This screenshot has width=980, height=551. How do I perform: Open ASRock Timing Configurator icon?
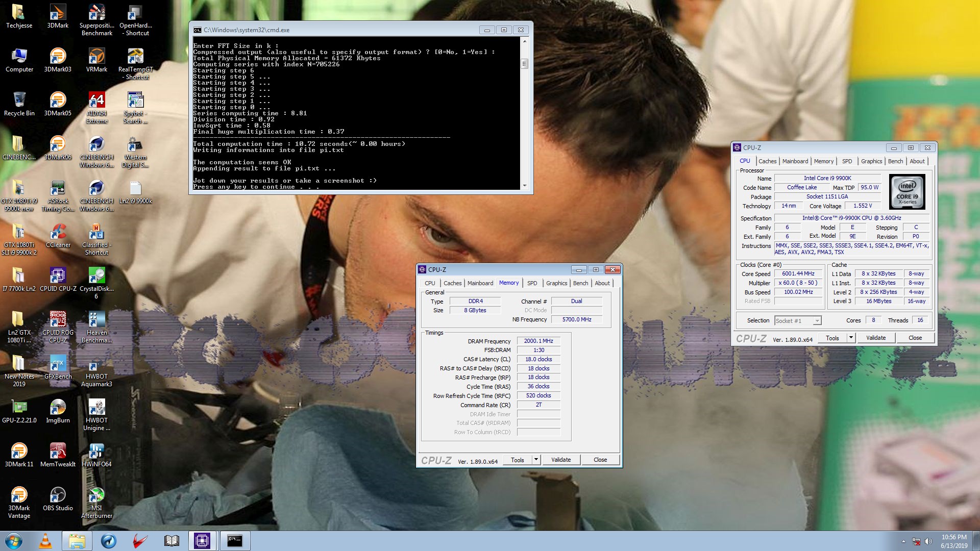(x=58, y=195)
